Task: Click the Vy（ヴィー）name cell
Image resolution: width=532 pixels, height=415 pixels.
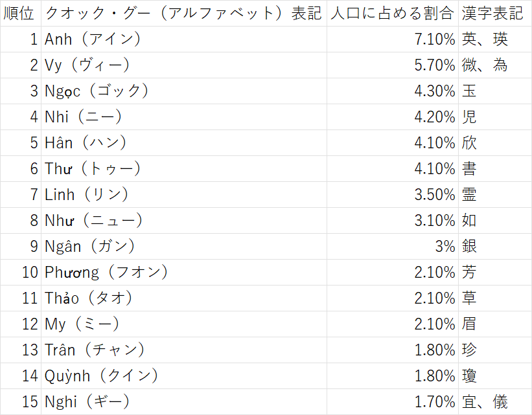Action: [x=184, y=65]
